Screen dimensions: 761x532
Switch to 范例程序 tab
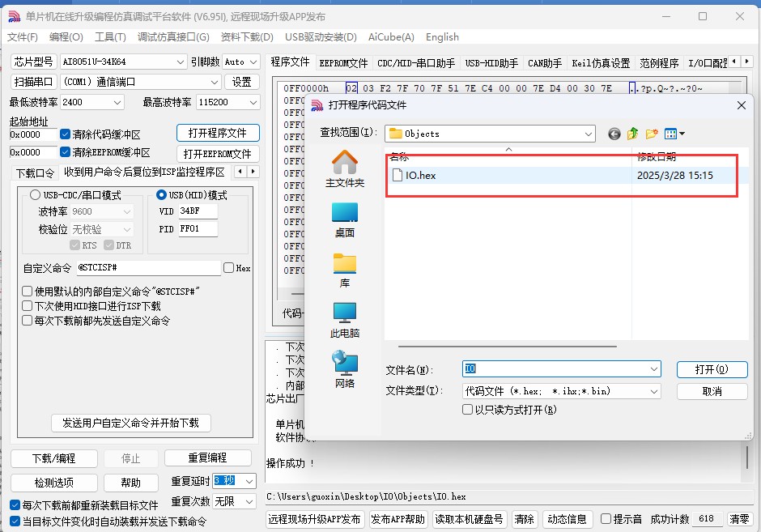tap(659, 63)
